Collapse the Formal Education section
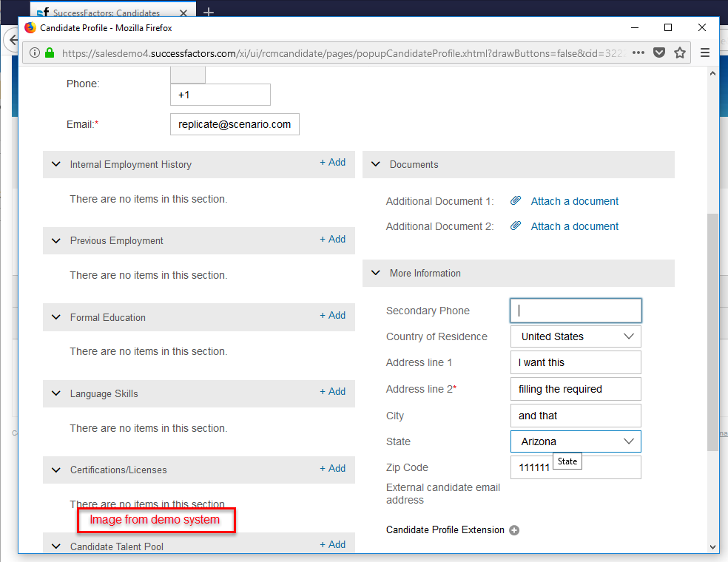728x562 pixels. point(56,317)
